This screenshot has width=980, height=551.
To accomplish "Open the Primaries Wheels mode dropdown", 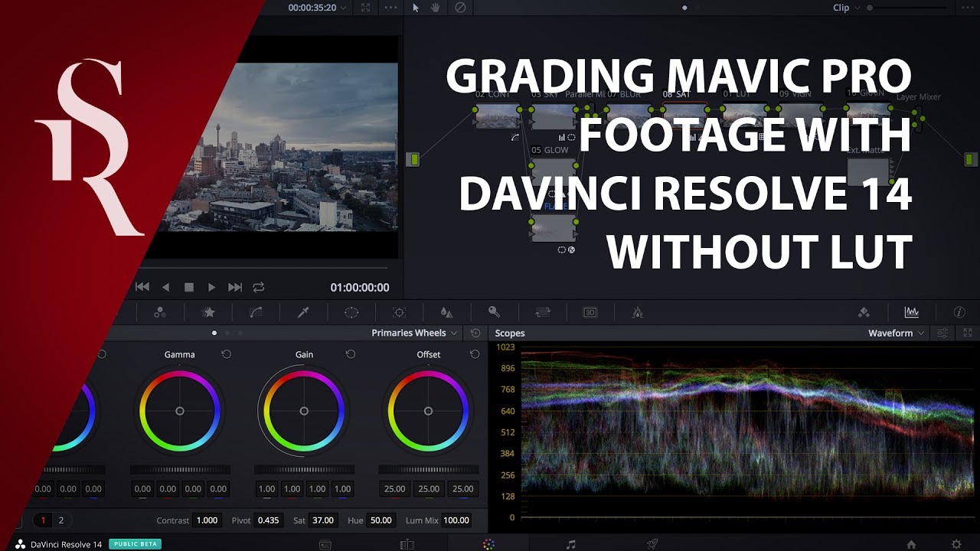I will coord(414,333).
